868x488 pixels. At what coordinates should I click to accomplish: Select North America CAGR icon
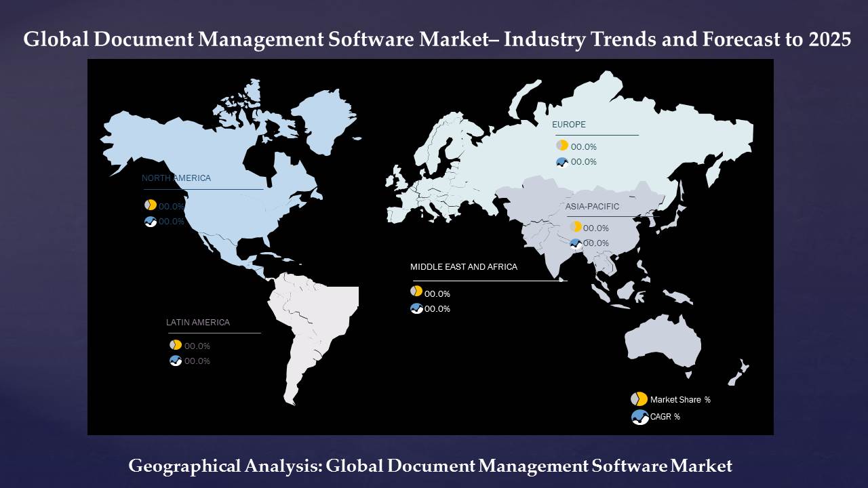(x=151, y=222)
